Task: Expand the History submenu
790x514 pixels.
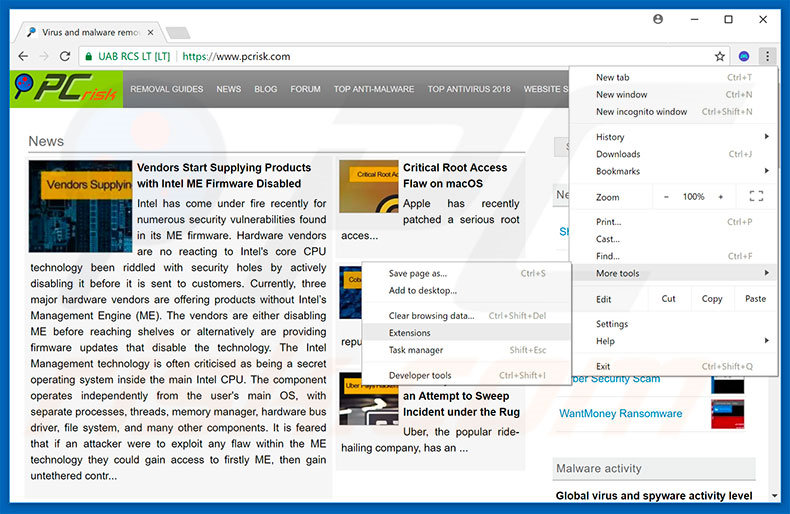Action: pyautogui.click(x=674, y=137)
